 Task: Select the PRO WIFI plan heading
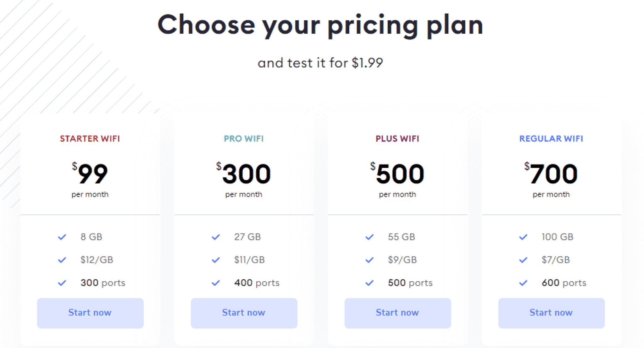(x=244, y=139)
